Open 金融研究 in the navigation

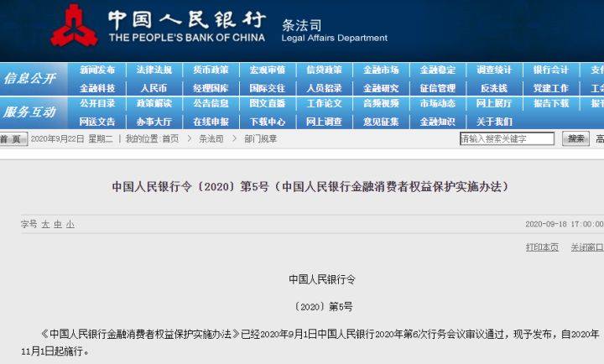tap(381, 88)
